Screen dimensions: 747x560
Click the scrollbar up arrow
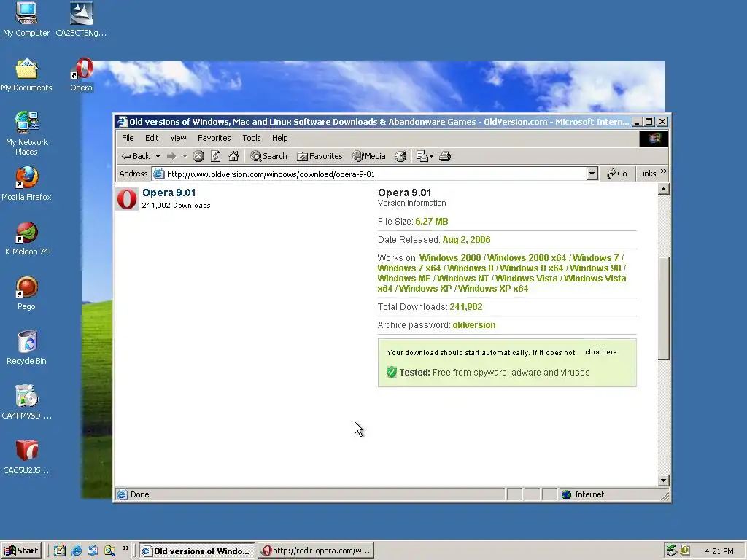(x=664, y=189)
